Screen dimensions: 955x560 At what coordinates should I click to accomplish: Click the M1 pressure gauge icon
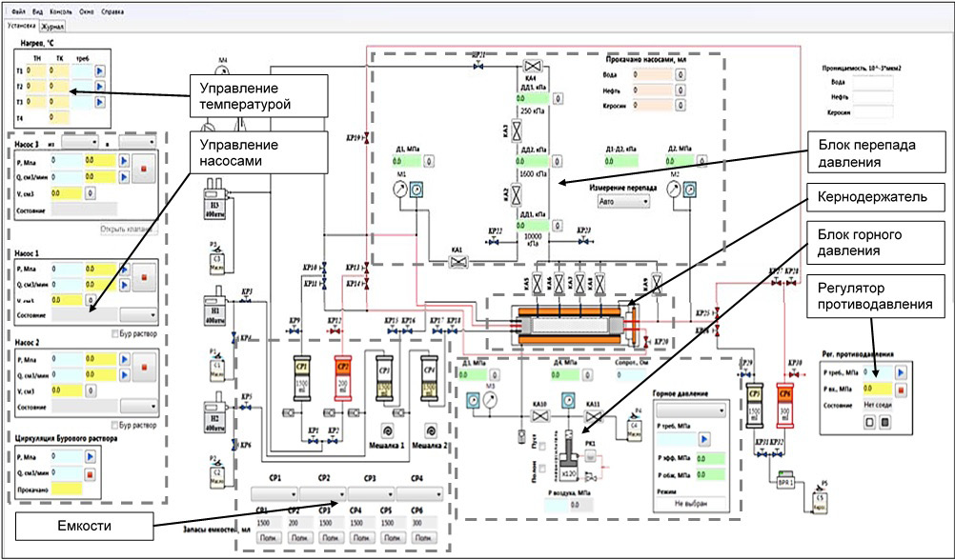pyautogui.click(x=401, y=190)
